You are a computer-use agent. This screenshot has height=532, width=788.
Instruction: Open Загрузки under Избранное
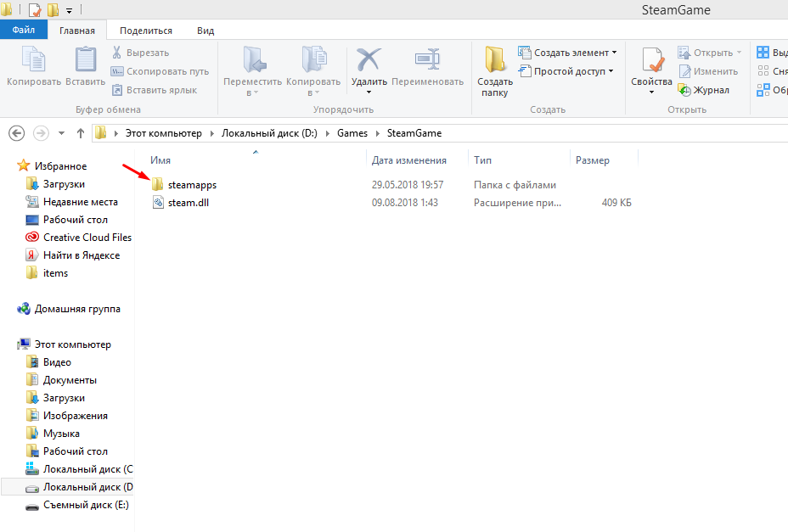coord(64,184)
